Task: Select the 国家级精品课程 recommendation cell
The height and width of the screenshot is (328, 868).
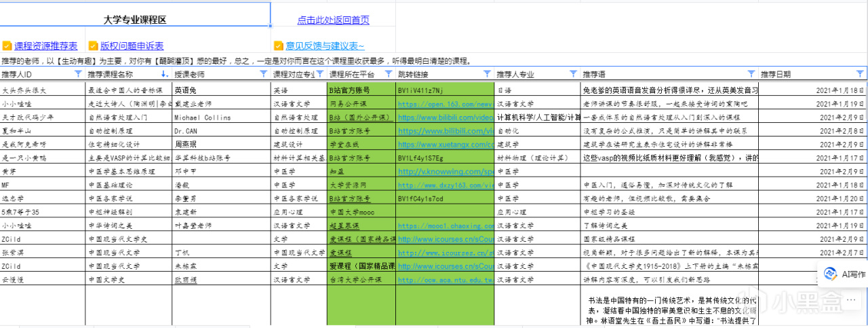Action: click(669, 239)
